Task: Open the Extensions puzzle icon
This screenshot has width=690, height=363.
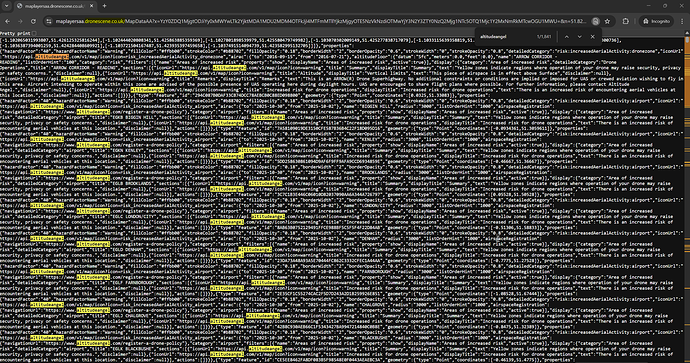Action: (625, 21)
